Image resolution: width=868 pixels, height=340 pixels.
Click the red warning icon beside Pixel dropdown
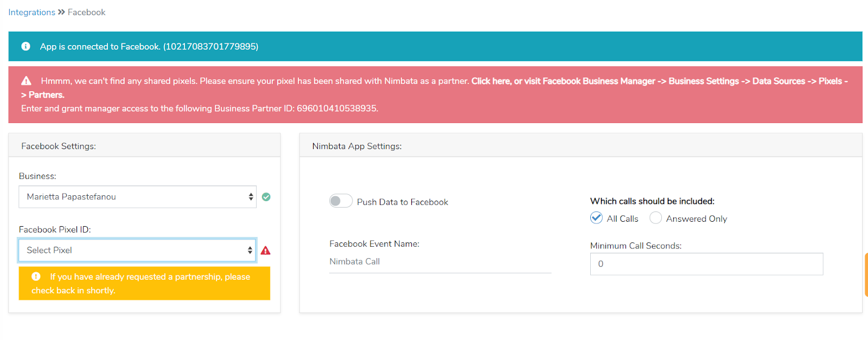click(x=265, y=251)
